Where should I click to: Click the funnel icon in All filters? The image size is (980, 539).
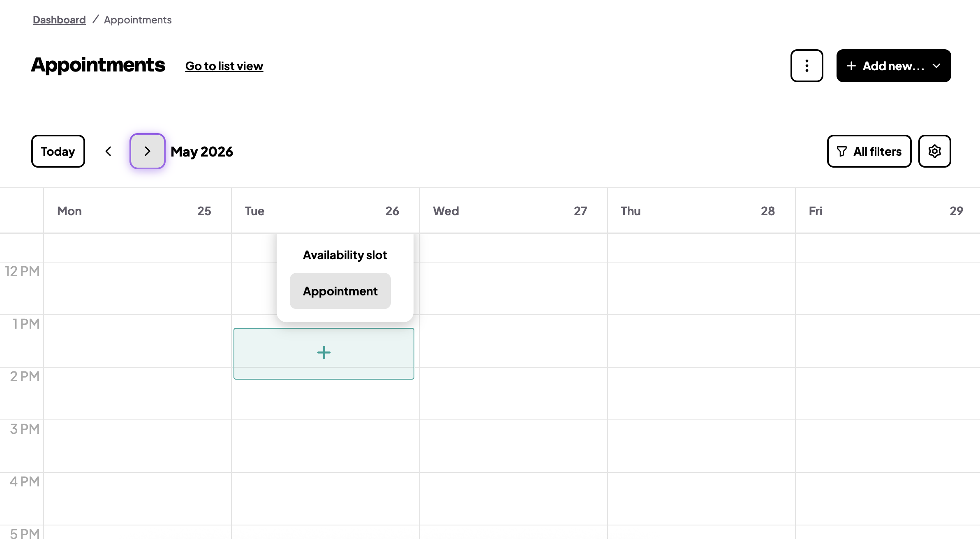tap(842, 152)
